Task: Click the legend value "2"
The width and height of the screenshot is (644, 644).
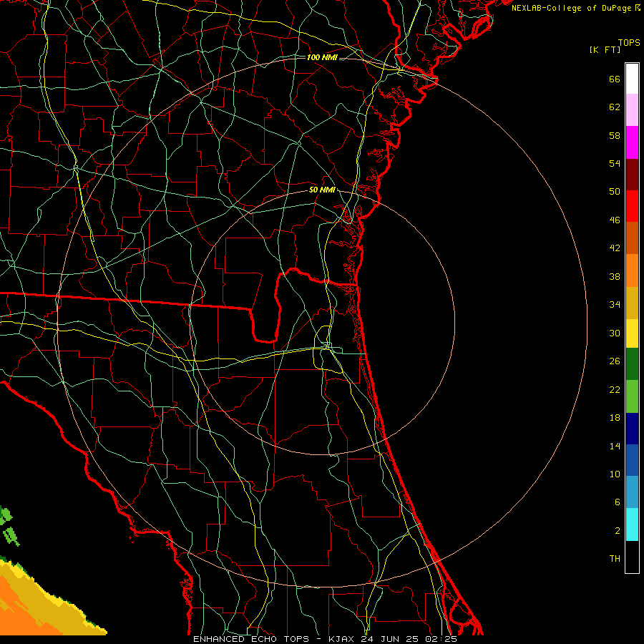Action: pyautogui.click(x=617, y=531)
